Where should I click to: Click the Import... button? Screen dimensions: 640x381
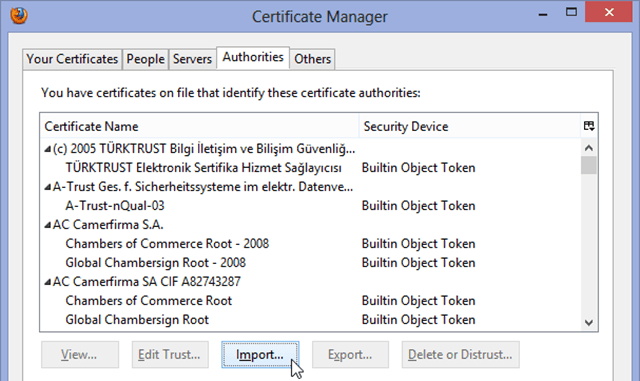point(260,354)
